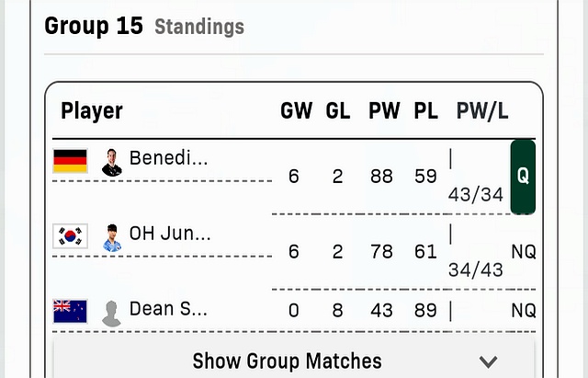Viewport: 588px width, 378px height.
Task: Click the Player column header
Action: [92, 111]
